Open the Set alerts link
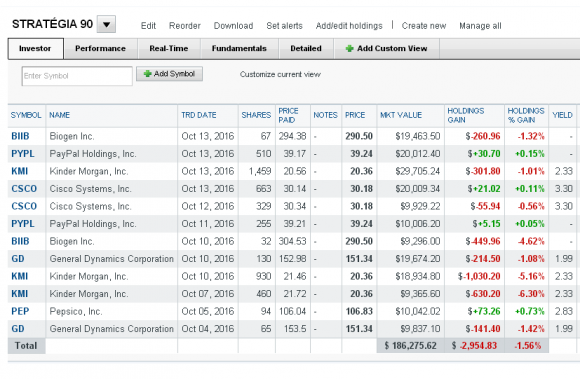 pos(284,26)
